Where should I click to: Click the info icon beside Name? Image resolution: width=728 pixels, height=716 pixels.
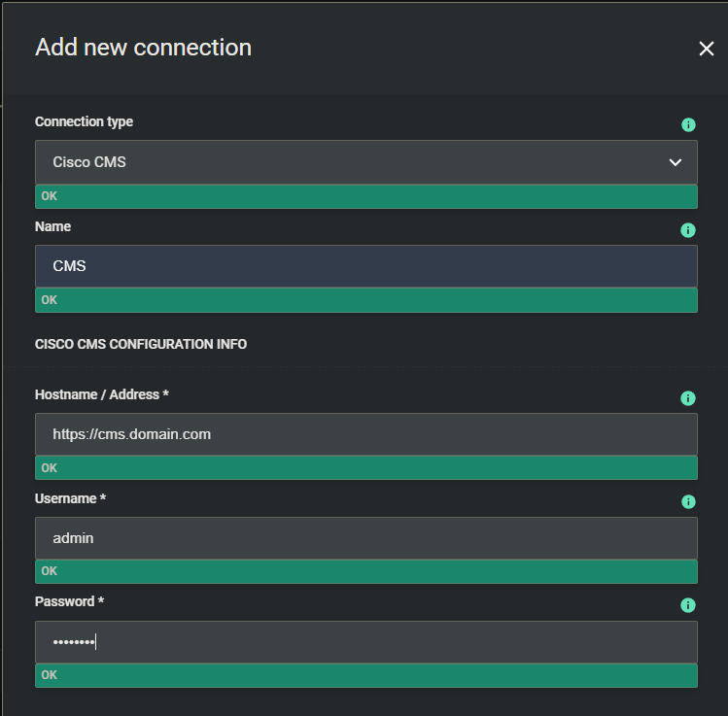[x=688, y=230]
